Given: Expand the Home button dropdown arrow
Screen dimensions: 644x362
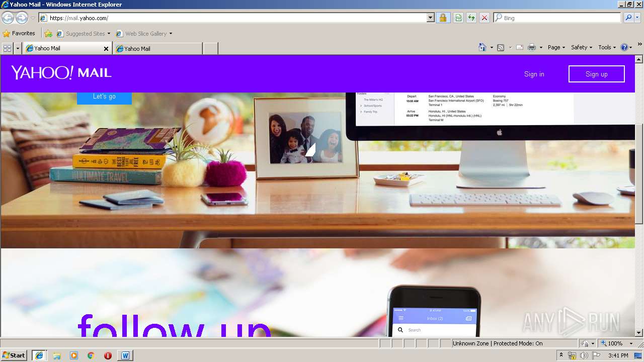Looking at the screenshot, I should click(492, 47).
